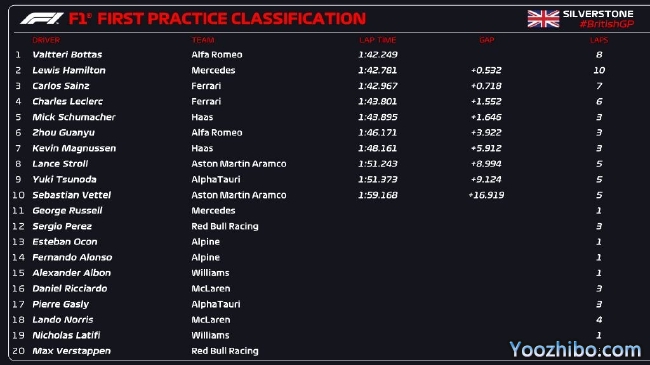Click Carlos Sainz lap time 1:42.967
The image size is (650, 365).
click(378, 86)
